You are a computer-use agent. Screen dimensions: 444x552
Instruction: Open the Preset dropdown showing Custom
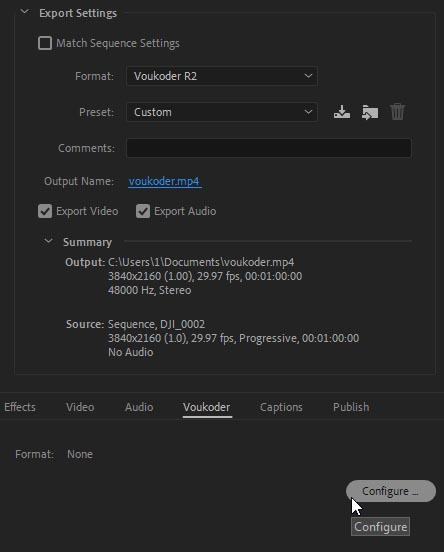[222, 112]
